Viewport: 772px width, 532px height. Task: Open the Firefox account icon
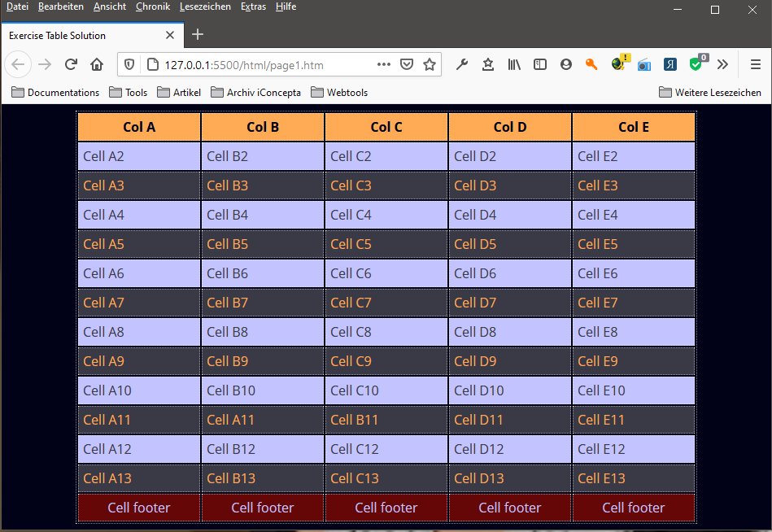pos(566,65)
